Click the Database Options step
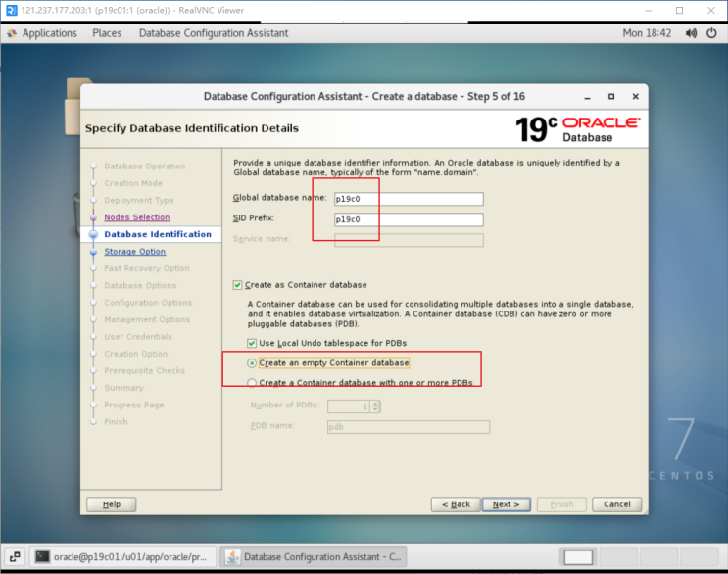Viewport: 728px width, 574px height. [140, 285]
